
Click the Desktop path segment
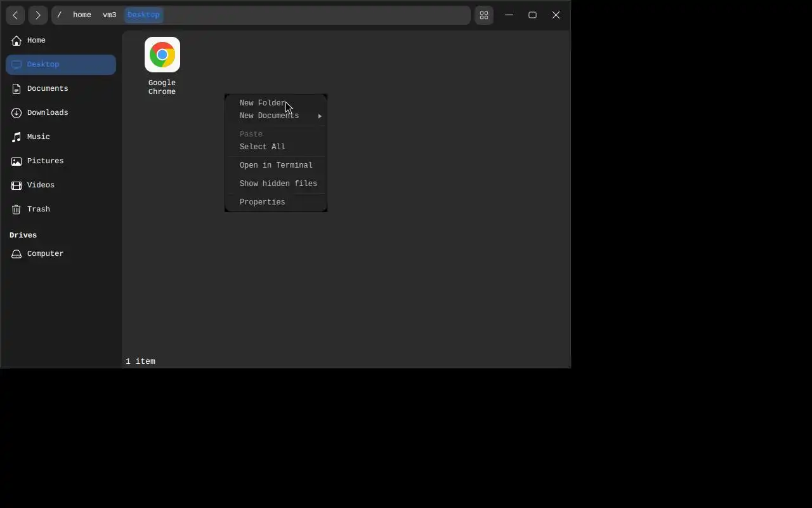click(143, 15)
